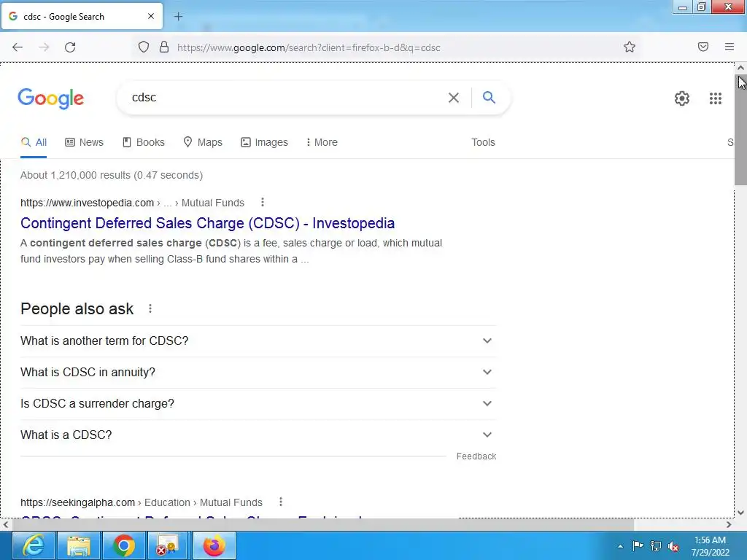Click the Feedback link

coord(476,456)
